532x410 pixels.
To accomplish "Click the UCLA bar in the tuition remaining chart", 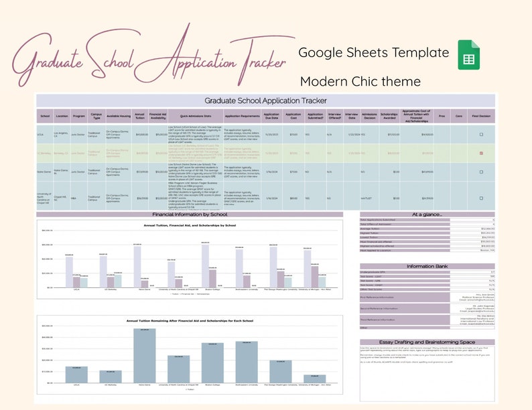I will tap(76, 374).
